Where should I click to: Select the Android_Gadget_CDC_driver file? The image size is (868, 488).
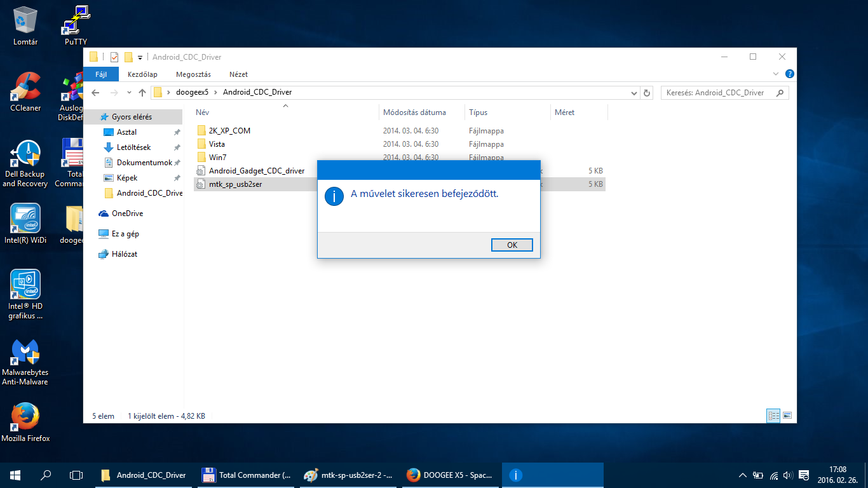tap(256, 171)
